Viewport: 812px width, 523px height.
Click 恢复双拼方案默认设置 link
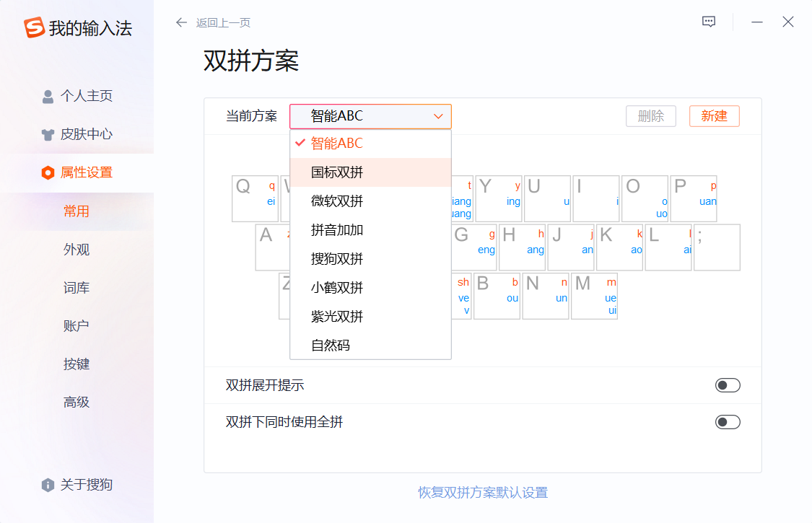482,492
